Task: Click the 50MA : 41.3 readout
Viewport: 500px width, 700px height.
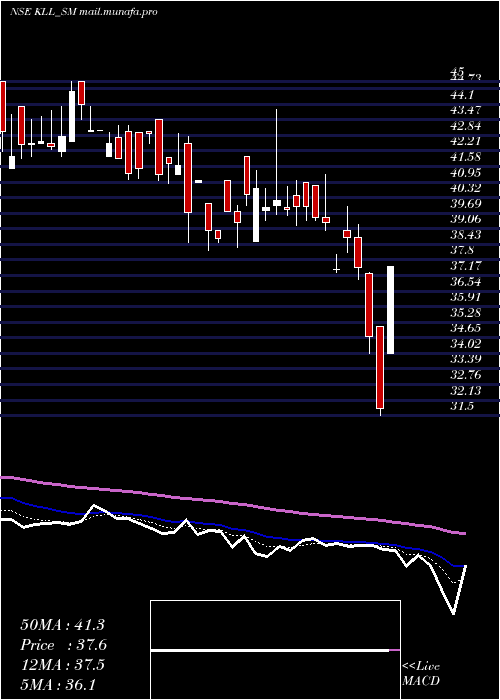Action: click(62, 625)
